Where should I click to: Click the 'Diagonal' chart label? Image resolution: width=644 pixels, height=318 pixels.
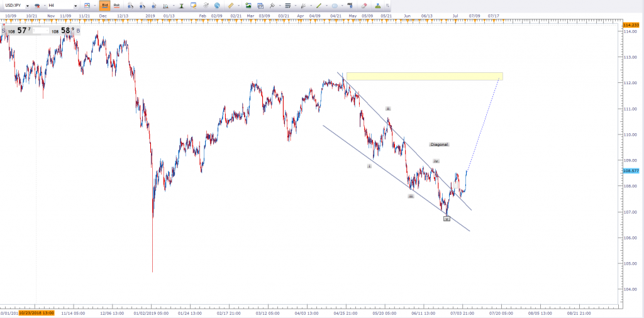click(439, 145)
